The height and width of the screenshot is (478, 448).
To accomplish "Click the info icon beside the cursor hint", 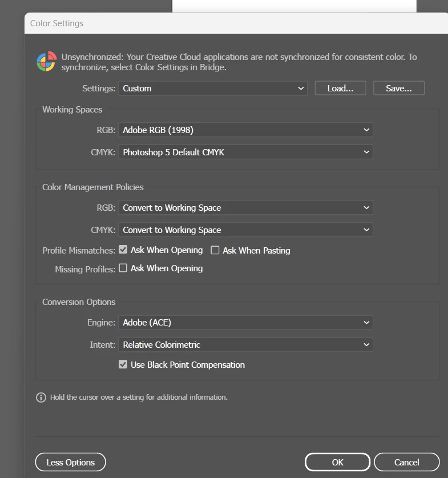I will tap(41, 397).
